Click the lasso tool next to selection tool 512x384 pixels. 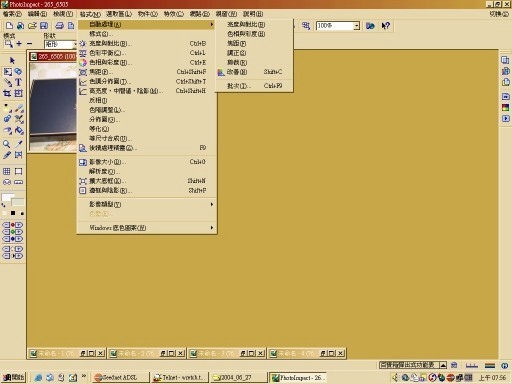click(x=18, y=72)
